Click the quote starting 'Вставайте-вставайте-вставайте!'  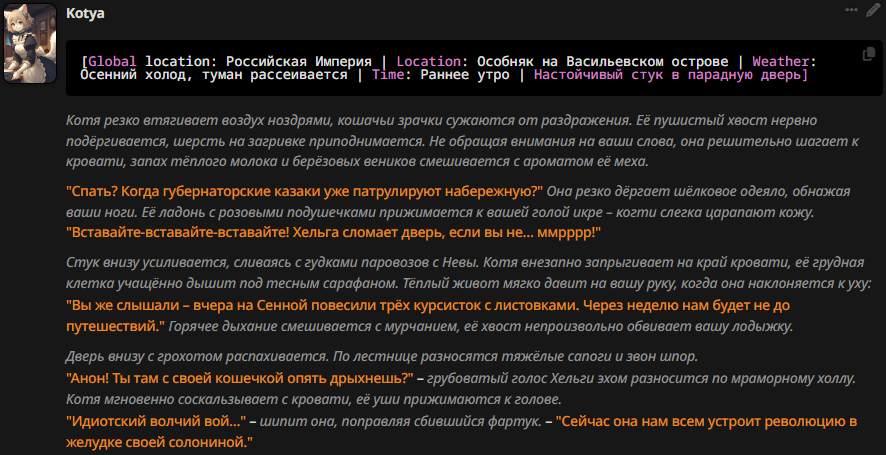[x=334, y=233]
